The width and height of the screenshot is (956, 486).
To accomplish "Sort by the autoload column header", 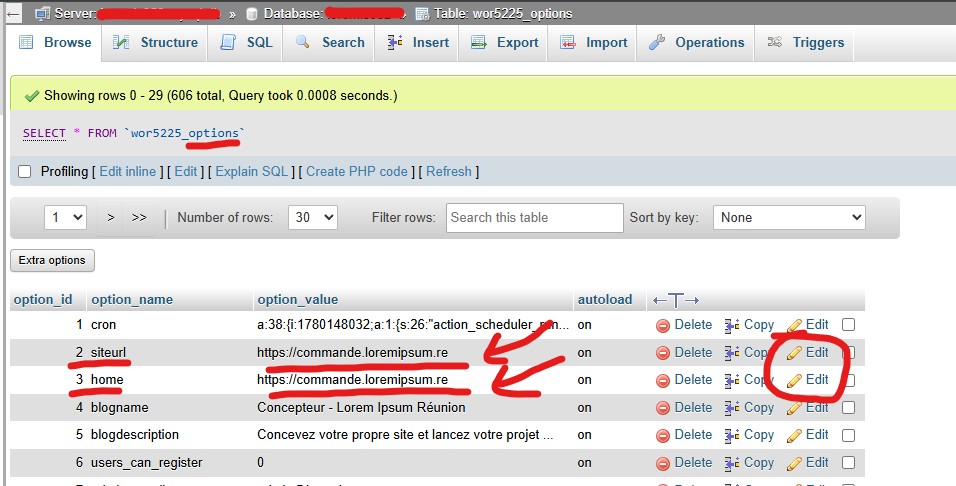I will (605, 300).
